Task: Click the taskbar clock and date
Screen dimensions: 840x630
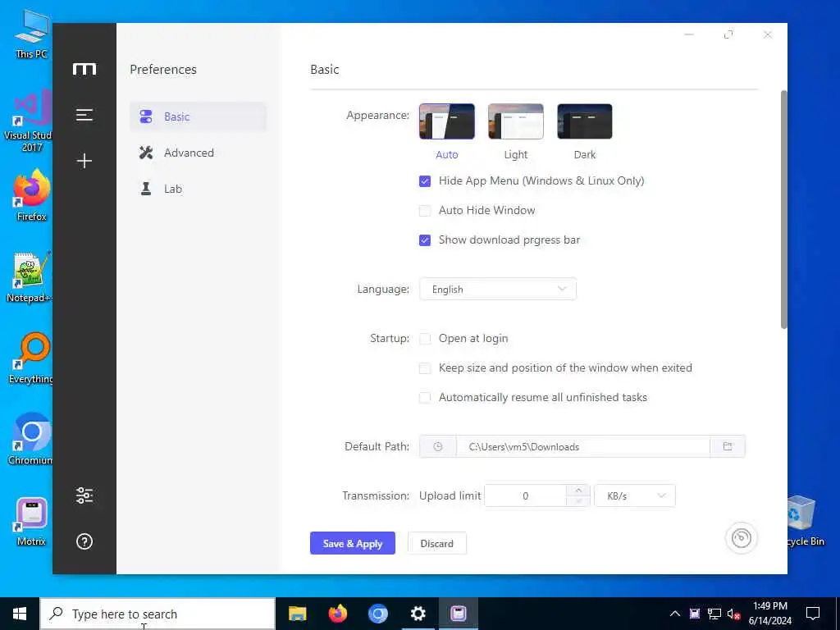Action: pyautogui.click(x=769, y=614)
